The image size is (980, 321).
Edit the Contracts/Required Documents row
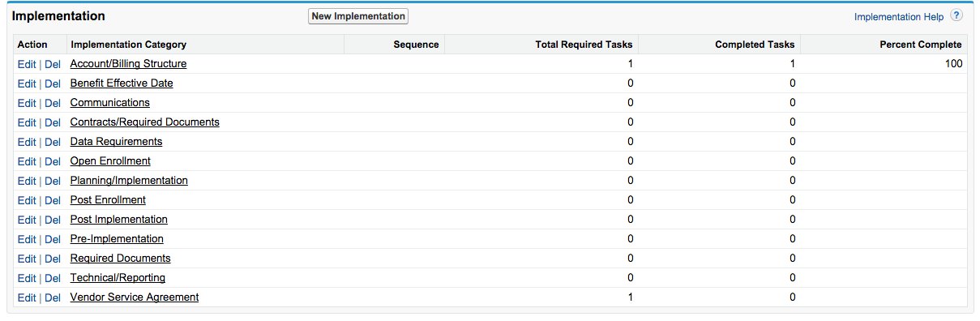[x=26, y=122]
